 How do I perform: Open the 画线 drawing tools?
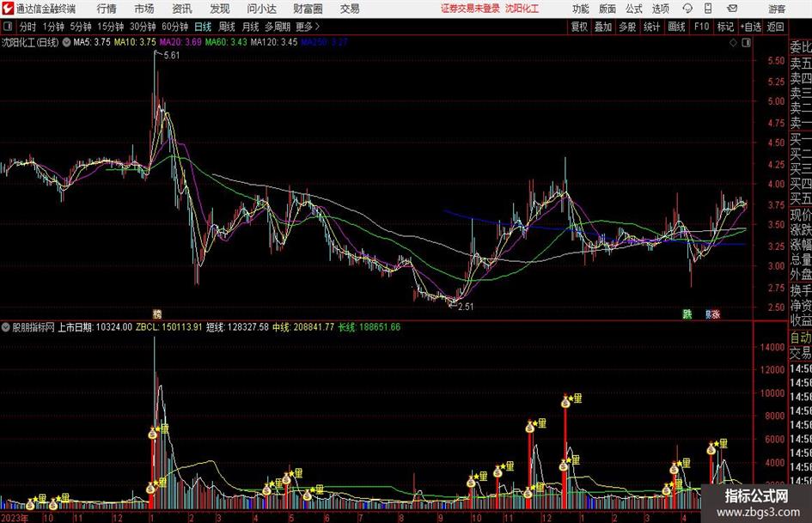click(676, 27)
